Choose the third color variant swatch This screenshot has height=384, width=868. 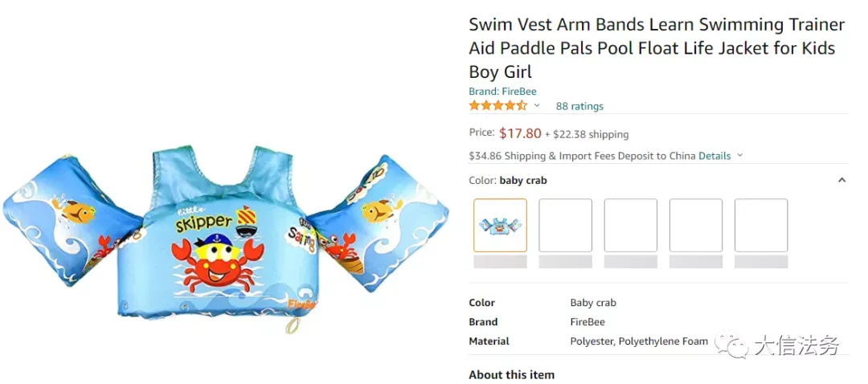[x=631, y=225]
